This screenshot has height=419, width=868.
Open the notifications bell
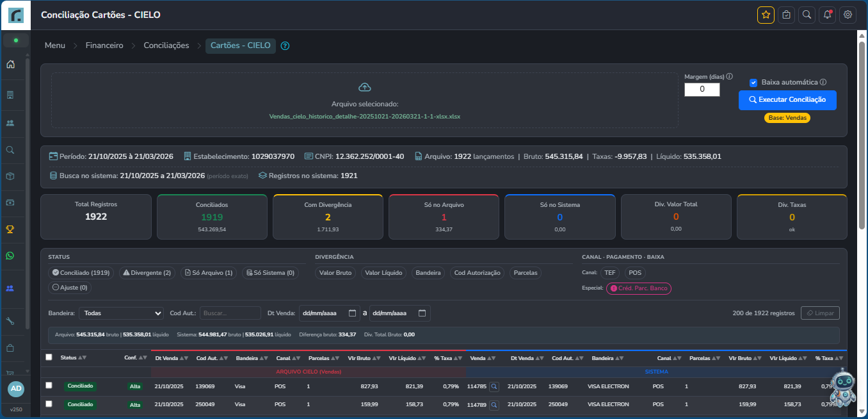pos(827,15)
